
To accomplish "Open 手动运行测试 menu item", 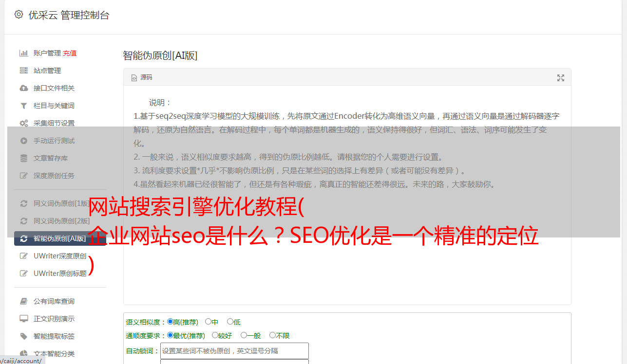I will [x=54, y=141].
